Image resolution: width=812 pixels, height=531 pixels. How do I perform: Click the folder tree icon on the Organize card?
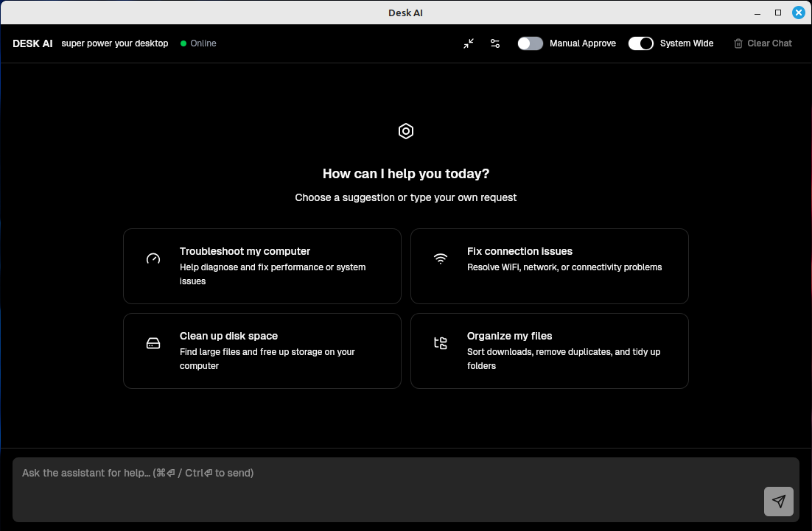441,343
